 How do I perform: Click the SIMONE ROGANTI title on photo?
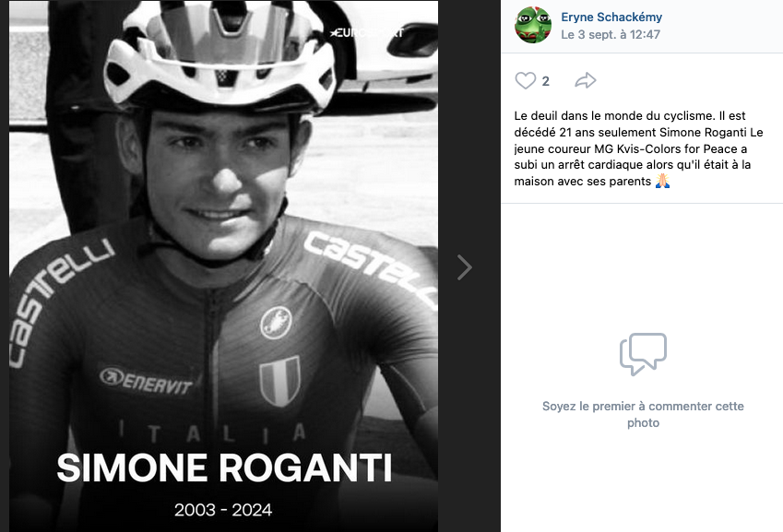click(224, 468)
